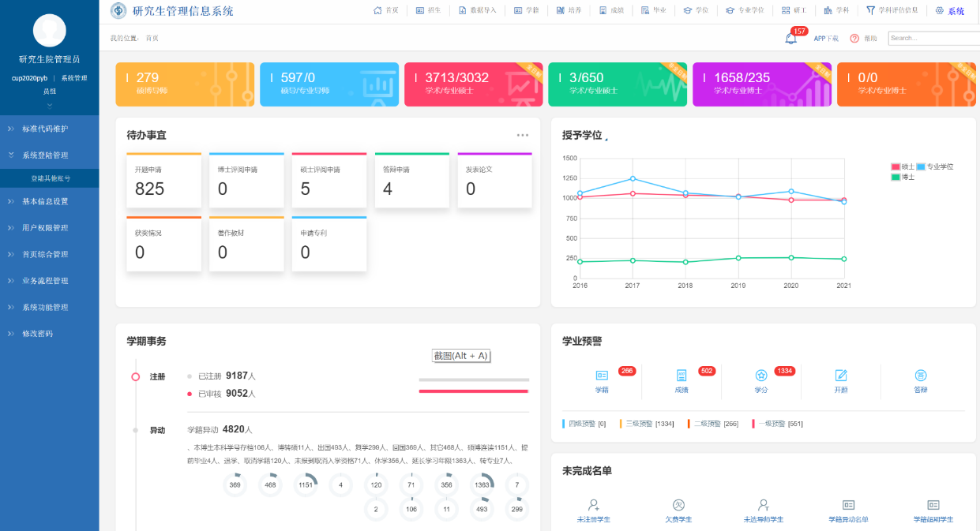Click the 未注册学生 person icon

click(x=593, y=505)
